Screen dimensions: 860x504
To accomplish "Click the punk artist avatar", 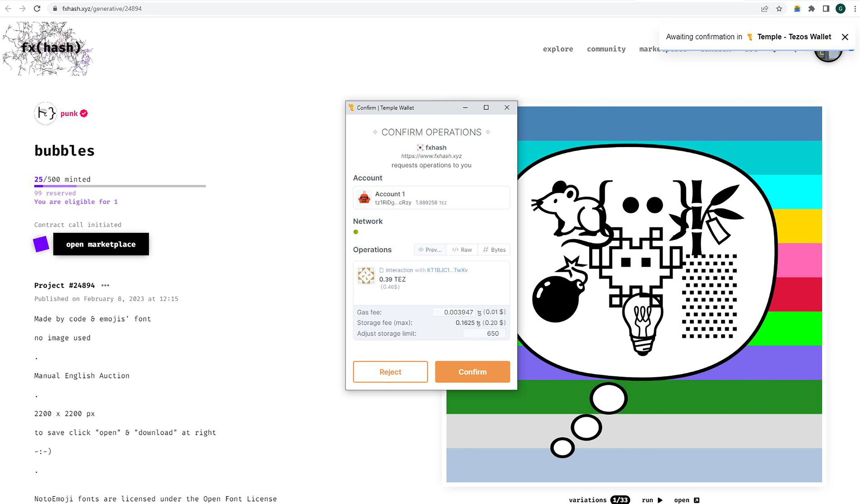I will [45, 113].
